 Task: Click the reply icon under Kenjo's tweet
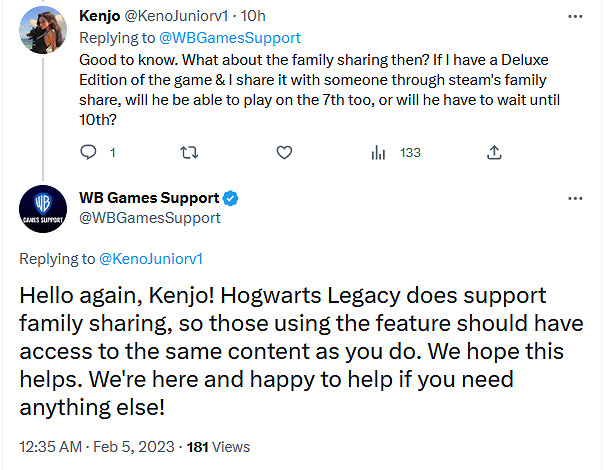[88, 153]
